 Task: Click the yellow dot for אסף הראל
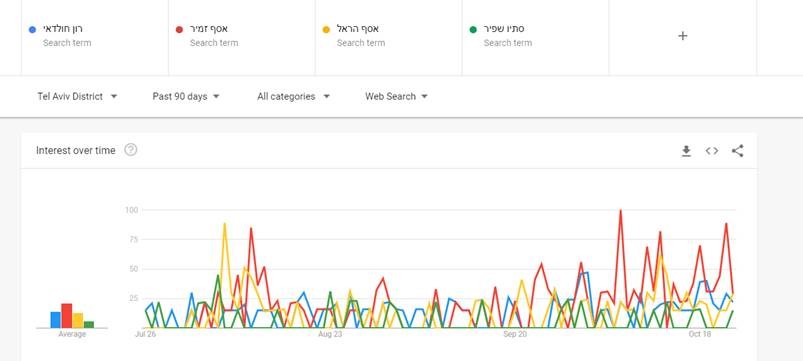click(326, 30)
